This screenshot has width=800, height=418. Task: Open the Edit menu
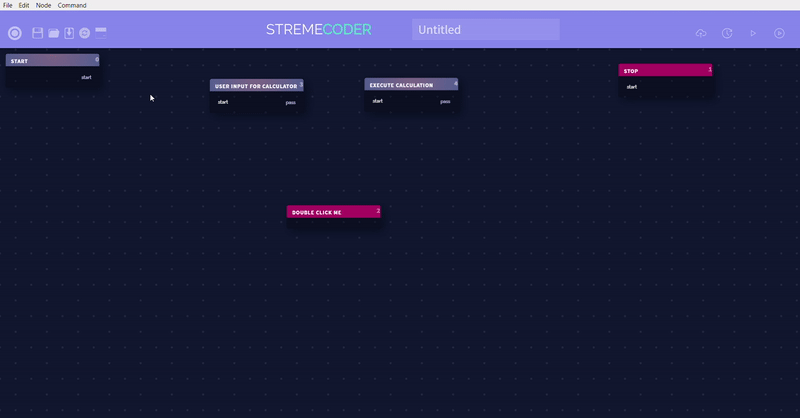(x=24, y=5)
